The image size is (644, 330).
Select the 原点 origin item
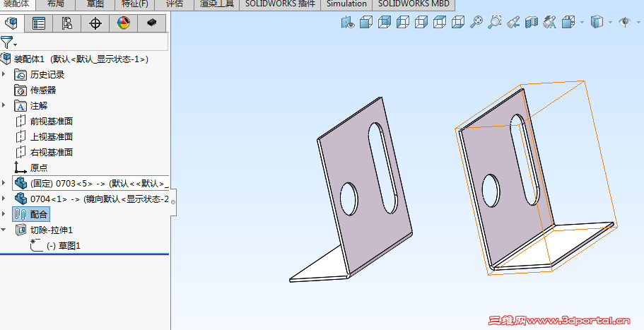pyautogui.click(x=31, y=167)
